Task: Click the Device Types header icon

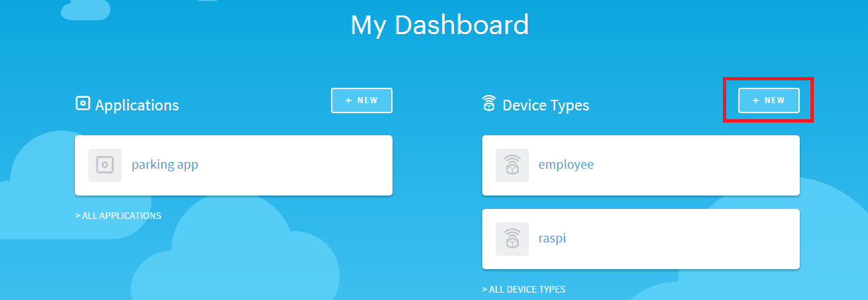Action: pyautogui.click(x=489, y=104)
